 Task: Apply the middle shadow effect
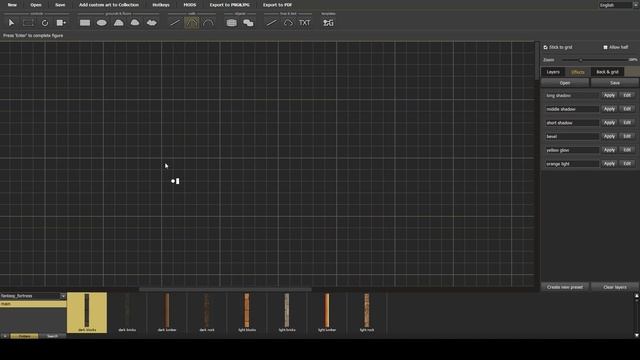click(609, 109)
